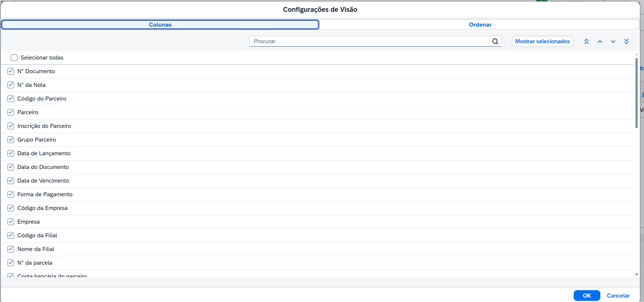Select the 'Forma de Pagamento' row text
This screenshot has height=302, width=644.
point(45,194)
